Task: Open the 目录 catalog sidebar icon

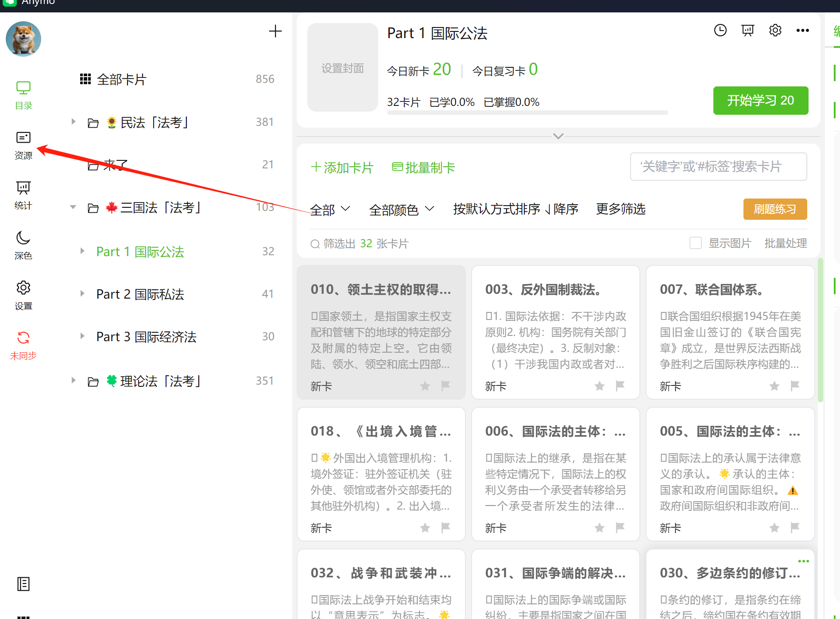Action: pyautogui.click(x=23, y=95)
